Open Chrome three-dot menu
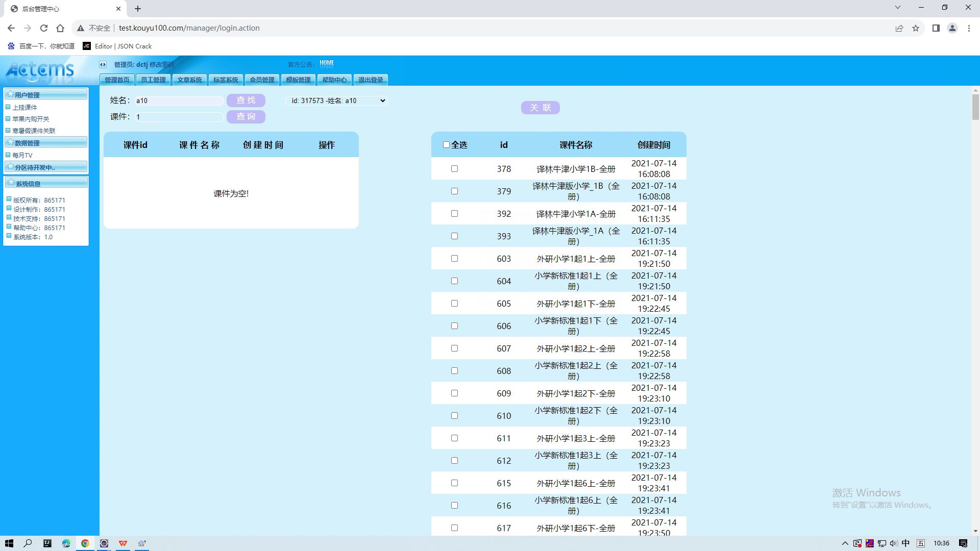Screen dimensions: 980x551 (969, 28)
